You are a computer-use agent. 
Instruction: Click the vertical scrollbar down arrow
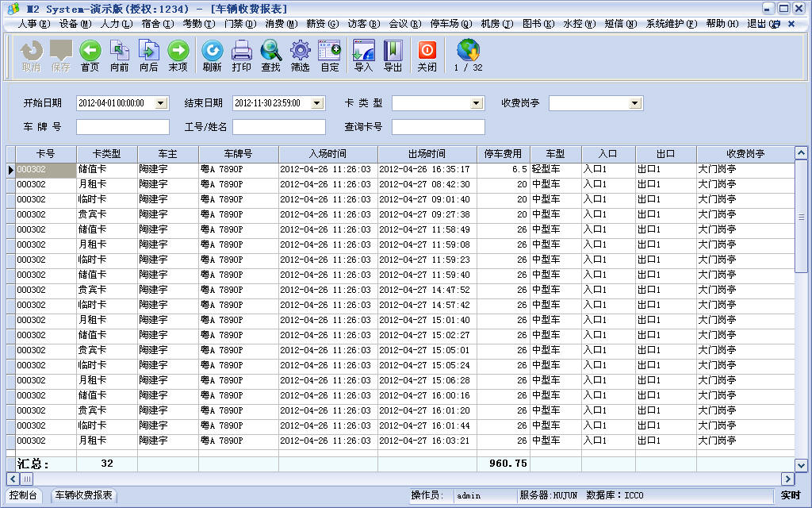[x=801, y=465]
